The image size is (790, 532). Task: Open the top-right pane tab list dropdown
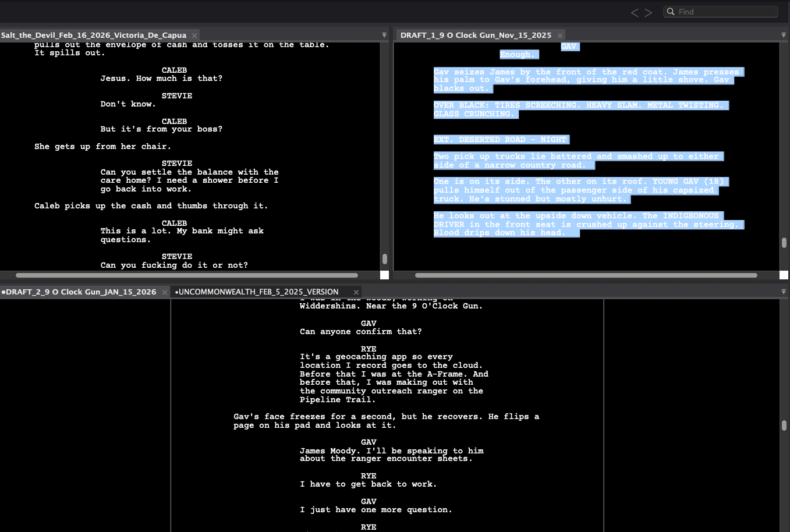784,35
